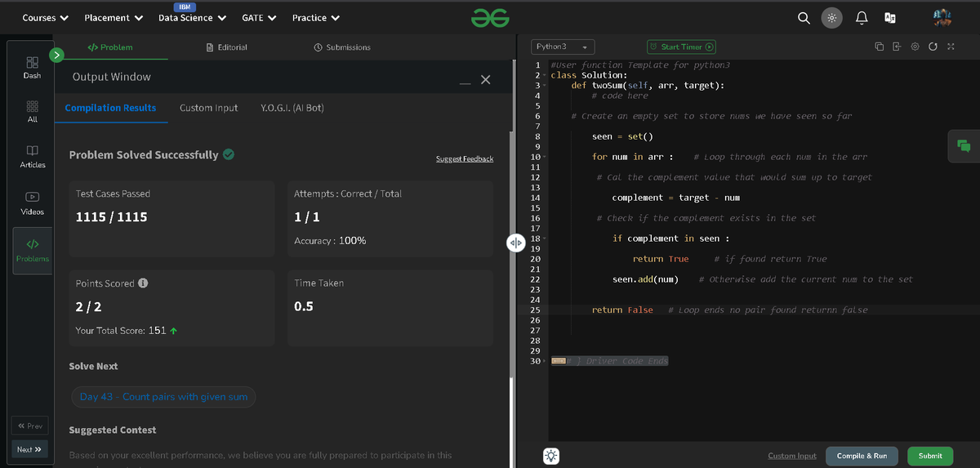Expand the Placement dropdown

[x=114, y=18]
